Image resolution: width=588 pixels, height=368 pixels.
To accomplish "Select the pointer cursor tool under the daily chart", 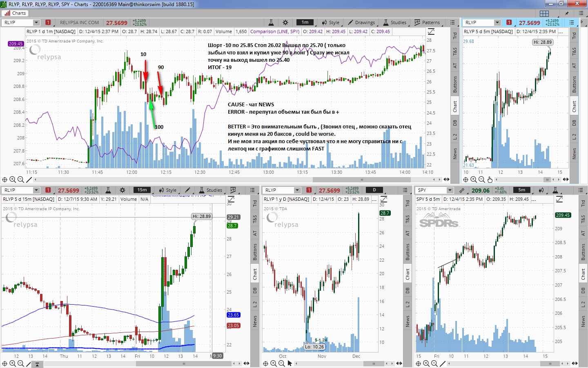I will tap(290, 364).
